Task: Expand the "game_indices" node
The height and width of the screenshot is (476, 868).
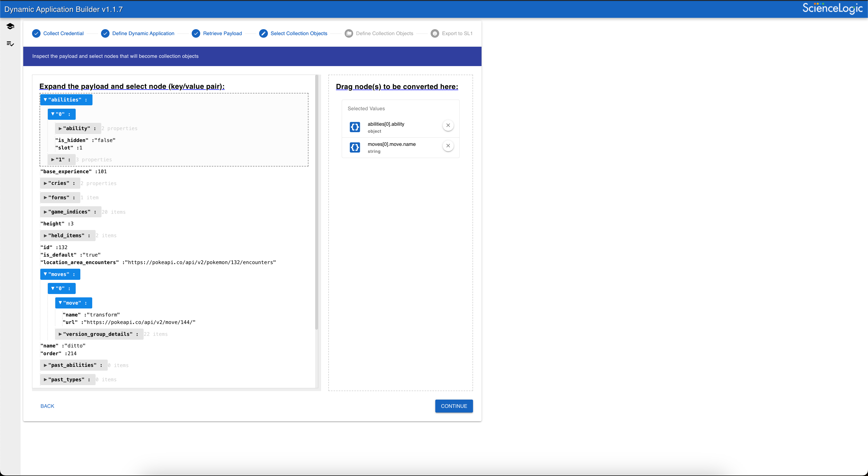Action: click(x=71, y=212)
